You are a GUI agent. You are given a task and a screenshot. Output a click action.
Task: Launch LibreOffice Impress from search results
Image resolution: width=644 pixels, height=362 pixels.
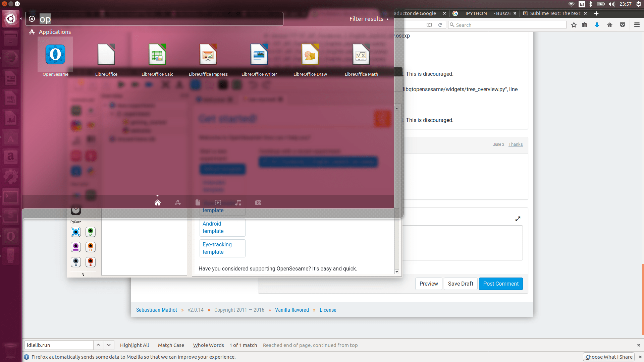pyautogui.click(x=208, y=55)
